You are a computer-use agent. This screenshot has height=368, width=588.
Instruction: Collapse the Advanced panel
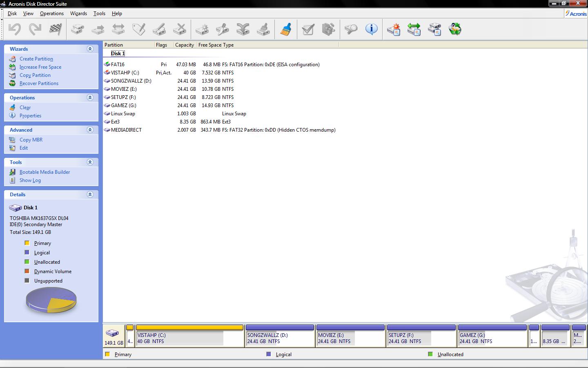(90, 130)
